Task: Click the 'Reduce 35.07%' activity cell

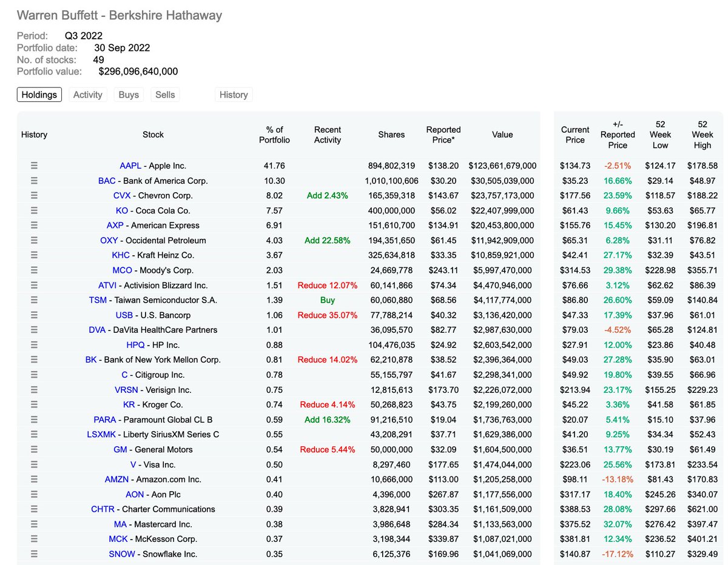Action: (328, 315)
